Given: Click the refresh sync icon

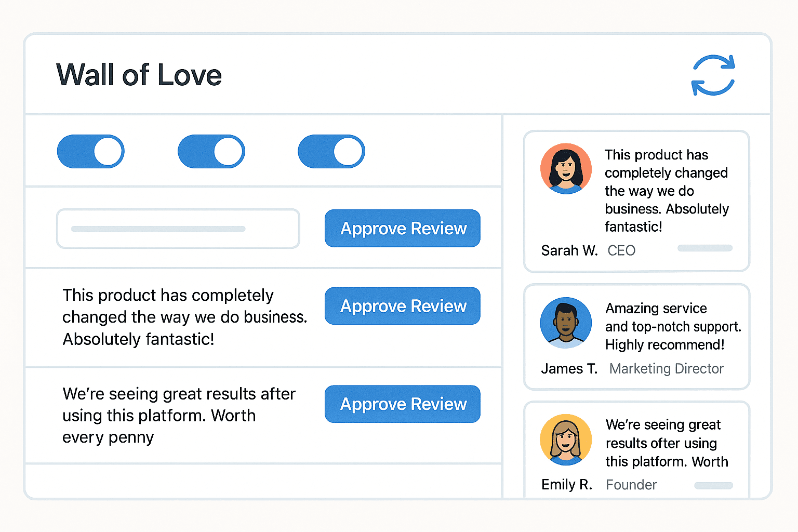Looking at the screenshot, I should coord(713,75).
